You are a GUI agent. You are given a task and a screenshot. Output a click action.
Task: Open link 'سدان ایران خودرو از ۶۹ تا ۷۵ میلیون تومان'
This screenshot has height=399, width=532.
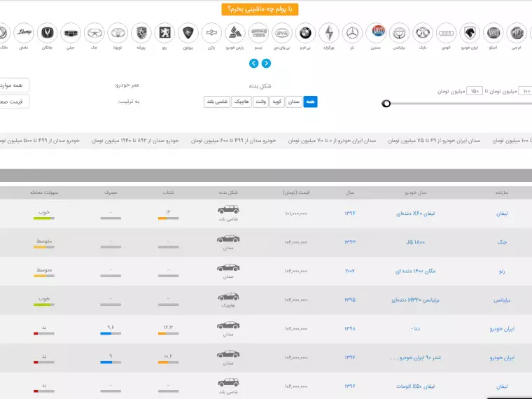434,141
